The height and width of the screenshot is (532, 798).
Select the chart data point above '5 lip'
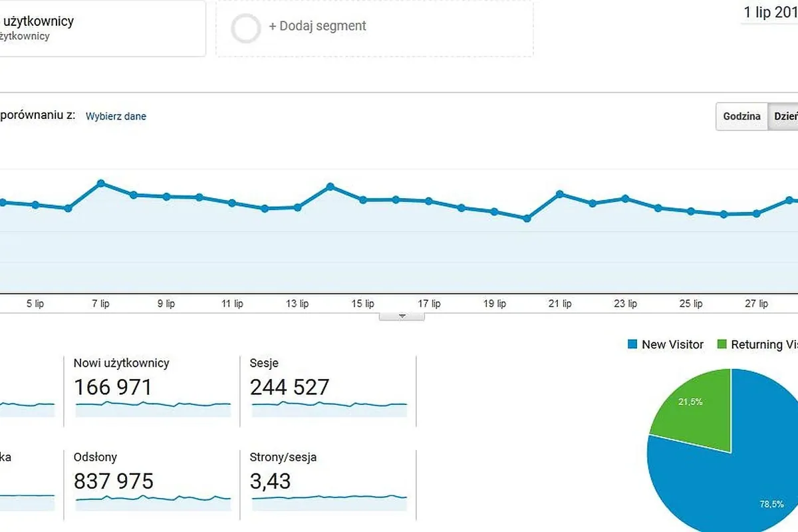35,204
